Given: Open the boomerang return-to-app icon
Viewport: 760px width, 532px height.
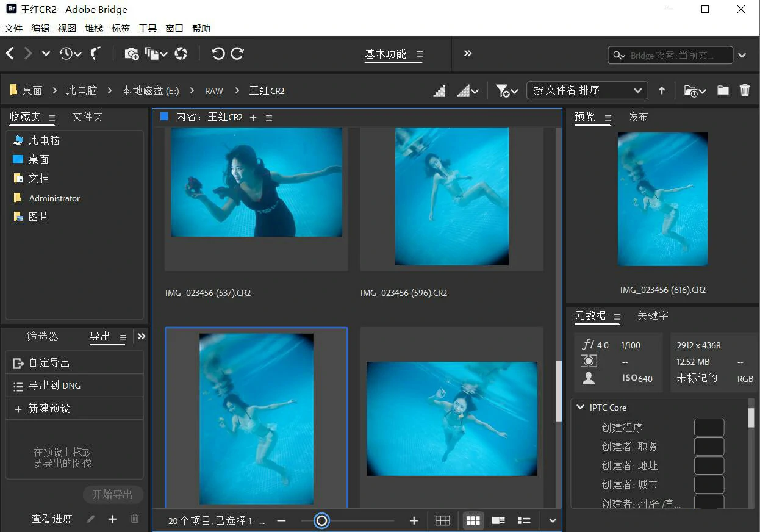Looking at the screenshot, I should click(95, 54).
